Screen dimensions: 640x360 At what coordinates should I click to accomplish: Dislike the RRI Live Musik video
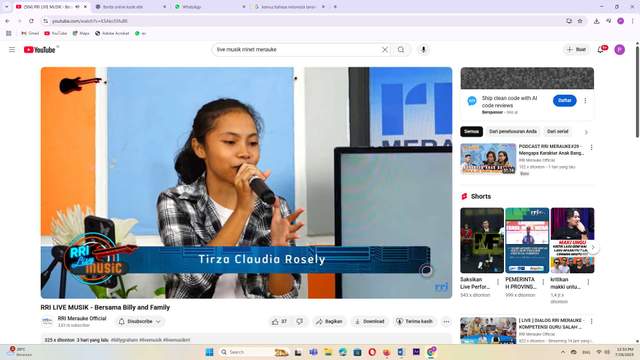pyautogui.click(x=300, y=322)
